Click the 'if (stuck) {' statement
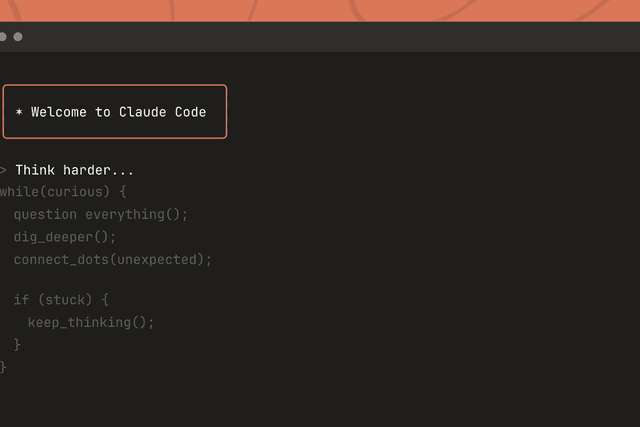This screenshot has width=640, height=427. (60, 299)
